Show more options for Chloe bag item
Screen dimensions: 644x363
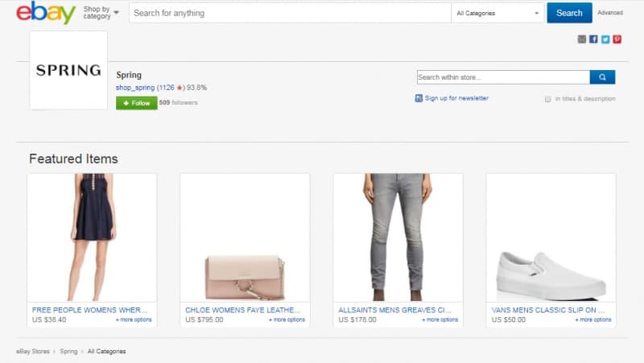(x=287, y=320)
